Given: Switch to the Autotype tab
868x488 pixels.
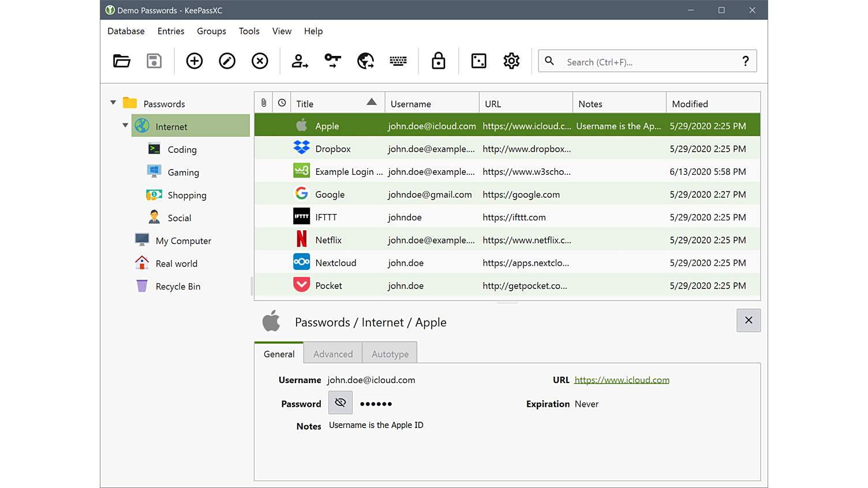Looking at the screenshot, I should click(x=390, y=354).
